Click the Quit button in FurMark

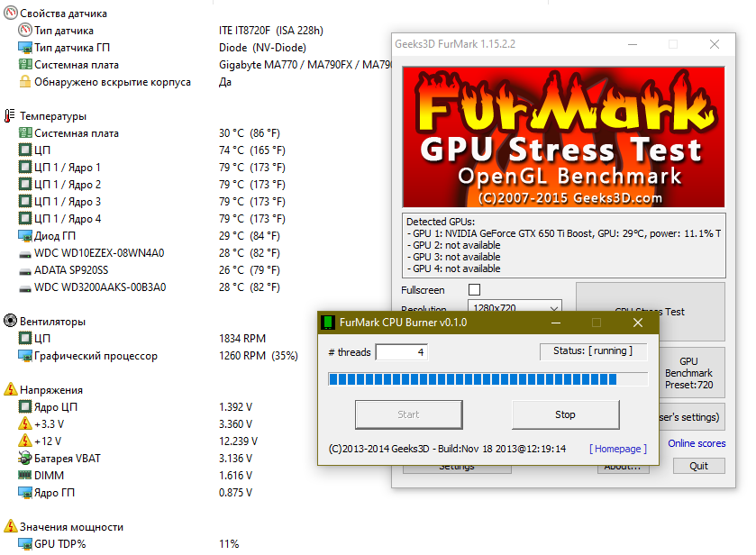(699, 466)
